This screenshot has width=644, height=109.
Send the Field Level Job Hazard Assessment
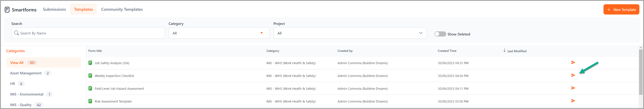point(573,88)
